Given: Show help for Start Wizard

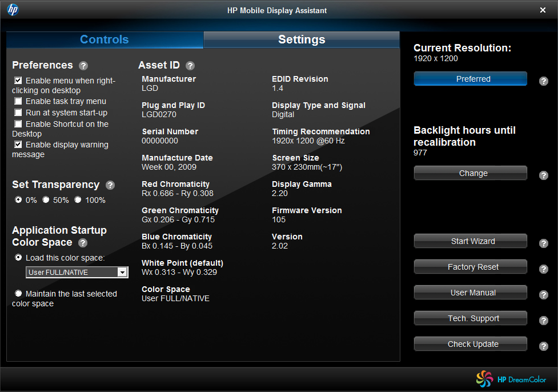Looking at the screenshot, I should 543,243.
